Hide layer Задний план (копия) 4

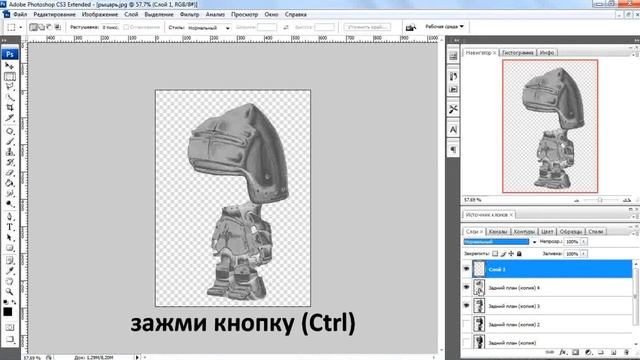pos(466,287)
